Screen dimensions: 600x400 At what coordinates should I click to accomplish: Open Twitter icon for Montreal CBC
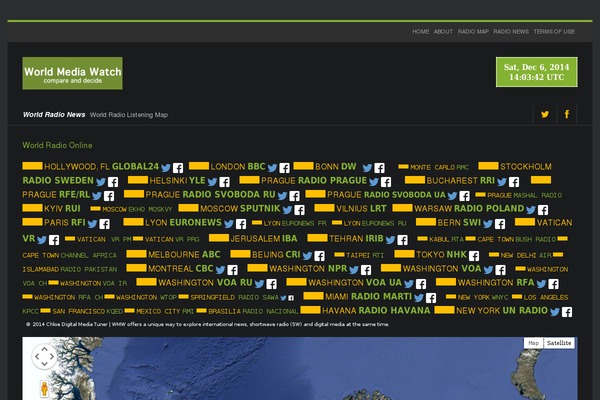(220, 270)
